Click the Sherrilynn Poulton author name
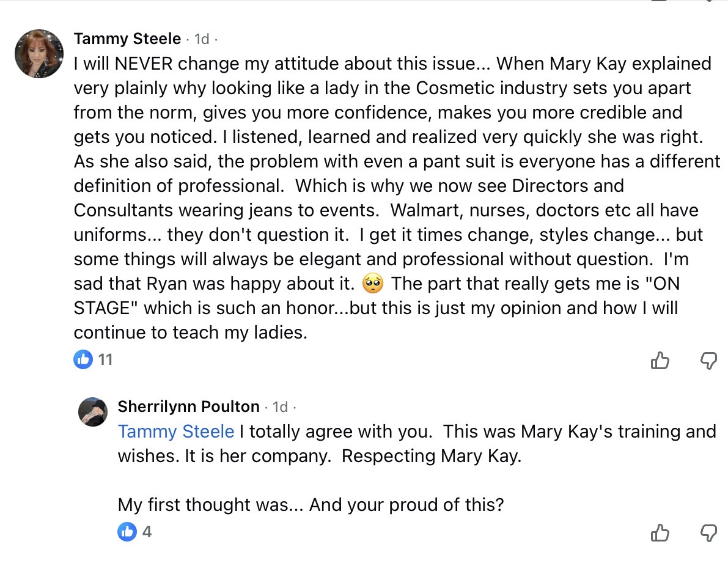The height and width of the screenshot is (569, 728). [x=188, y=406]
